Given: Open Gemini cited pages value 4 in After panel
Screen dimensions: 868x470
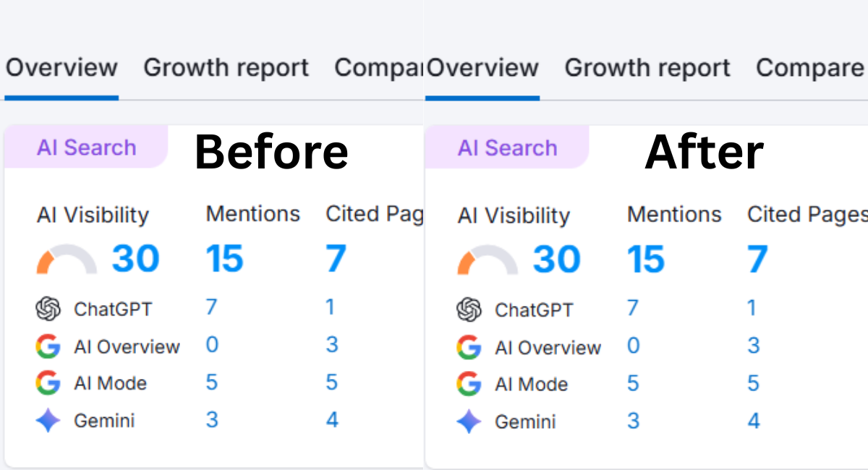Looking at the screenshot, I should pos(754,420).
